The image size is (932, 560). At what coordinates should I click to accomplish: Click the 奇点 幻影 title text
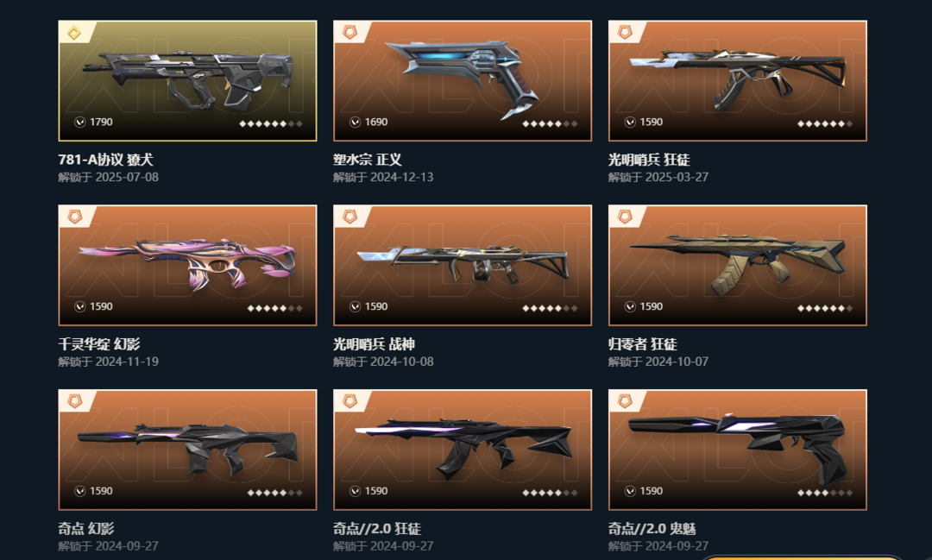(86, 528)
